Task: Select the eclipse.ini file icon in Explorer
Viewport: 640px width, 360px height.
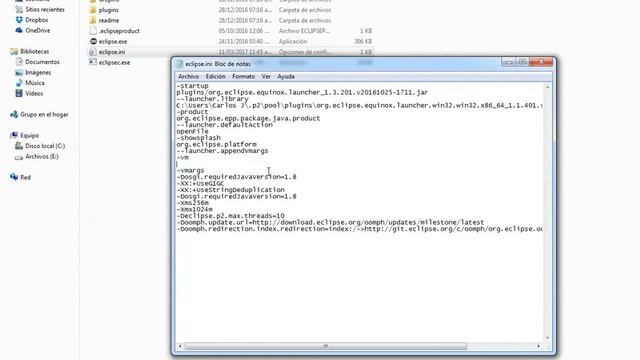Action: (x=93, y=52)
